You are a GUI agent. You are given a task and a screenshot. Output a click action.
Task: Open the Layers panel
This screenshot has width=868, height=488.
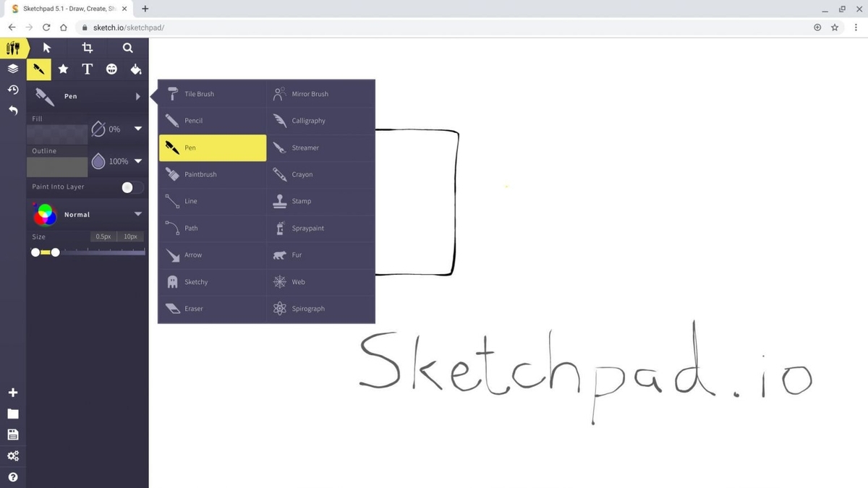12,69
